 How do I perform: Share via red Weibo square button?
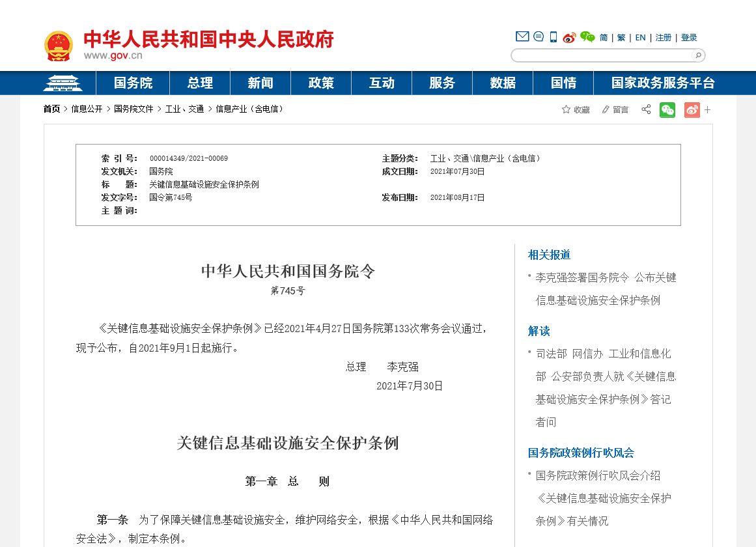(x=692, y=109)
